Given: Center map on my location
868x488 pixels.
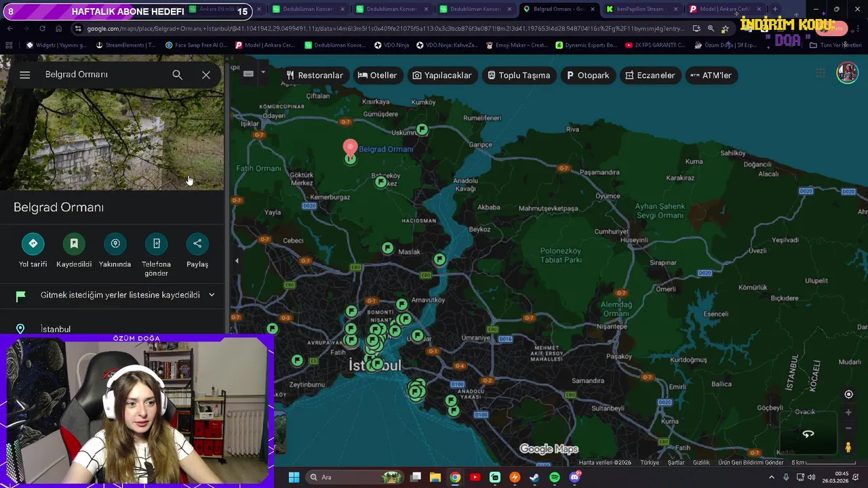Looking at the screenshot, I should 848,394.
